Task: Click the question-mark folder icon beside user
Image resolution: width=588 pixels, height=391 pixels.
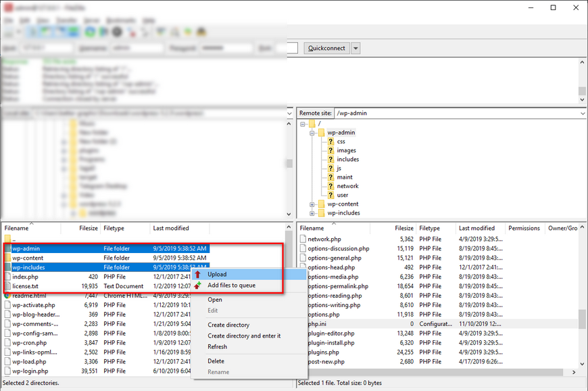Action: pyautogui.click(x=330, y=195)
